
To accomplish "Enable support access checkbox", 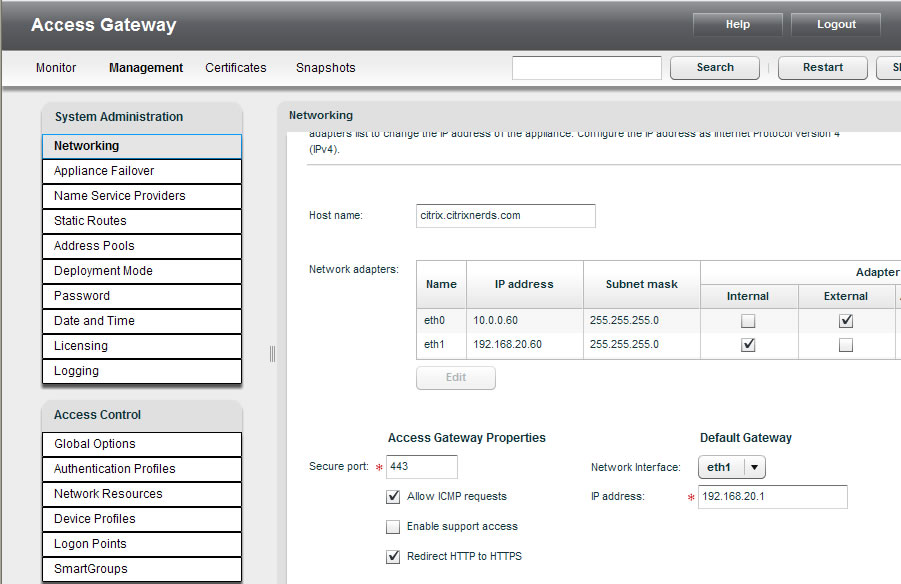I will click(x=393, y=527).
